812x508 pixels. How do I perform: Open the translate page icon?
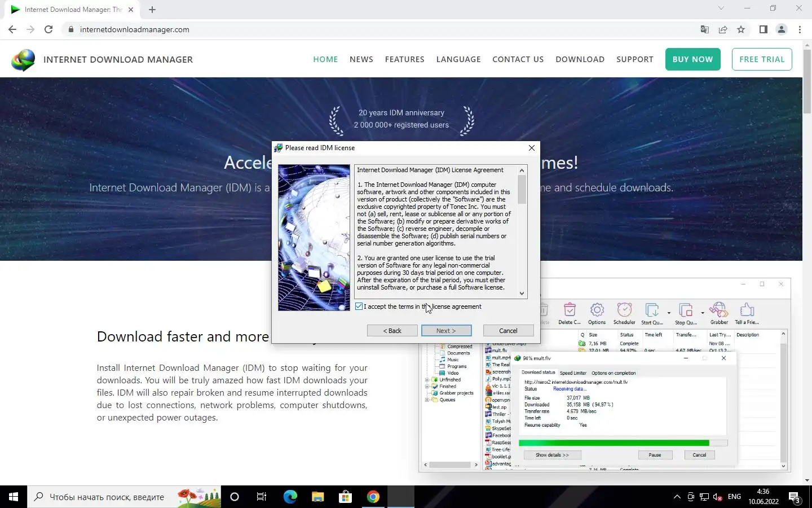(x=704, y=29)
